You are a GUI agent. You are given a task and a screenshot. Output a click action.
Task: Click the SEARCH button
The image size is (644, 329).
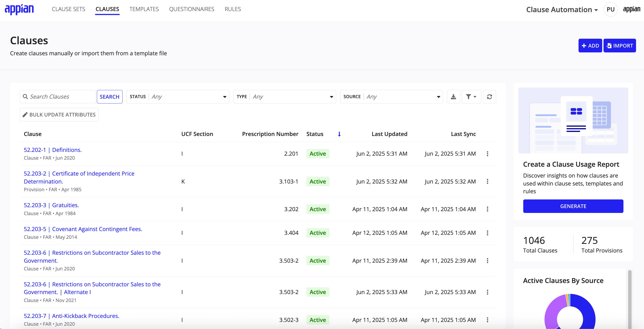pos(109,97)
